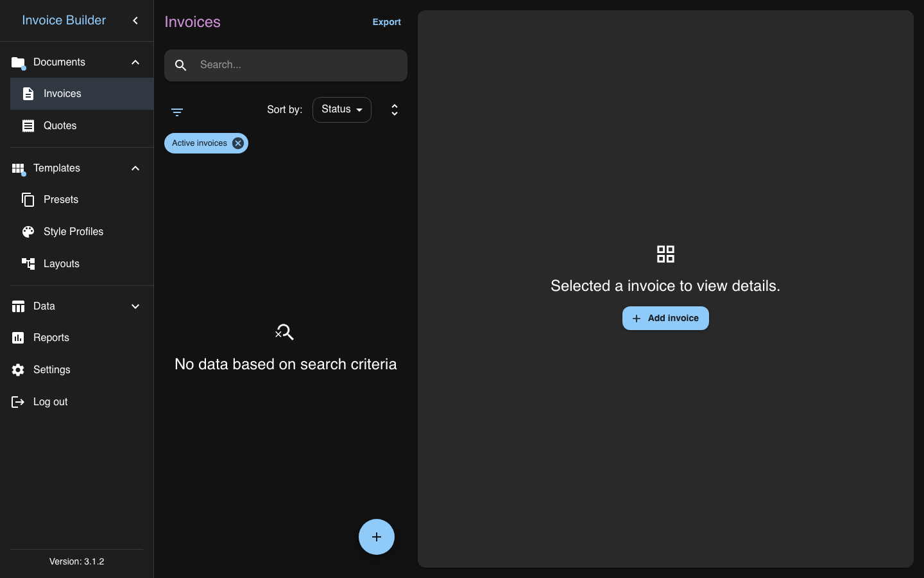Remove the Active invoices filter chip
This screenshot has width=924, height=578.
pyautogui.click(x=238, y=143)
